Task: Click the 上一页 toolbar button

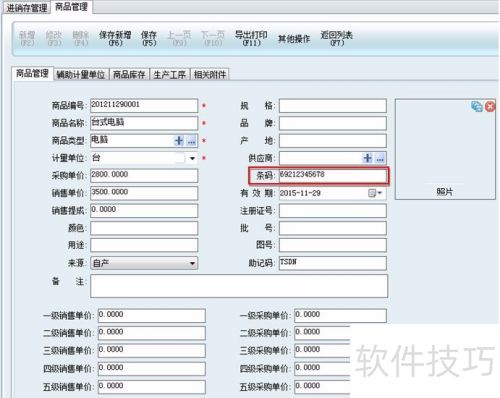Action: (179, 38)
